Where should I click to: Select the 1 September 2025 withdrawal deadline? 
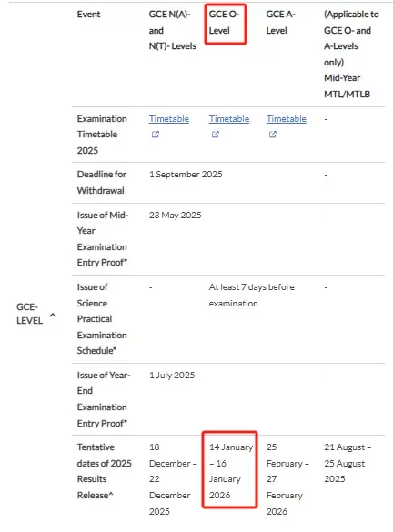pyautogui.click(x=186, y=175)
